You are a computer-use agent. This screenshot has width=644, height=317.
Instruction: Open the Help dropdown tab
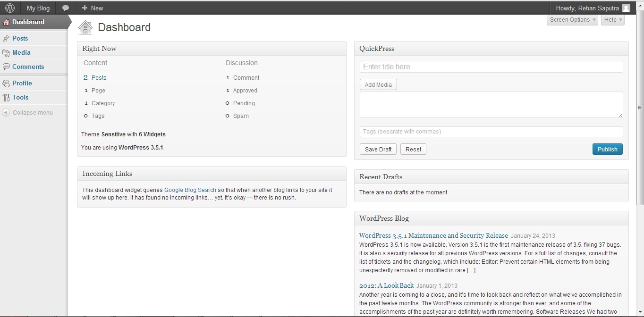pyautogui.click(x=613, y=20)
